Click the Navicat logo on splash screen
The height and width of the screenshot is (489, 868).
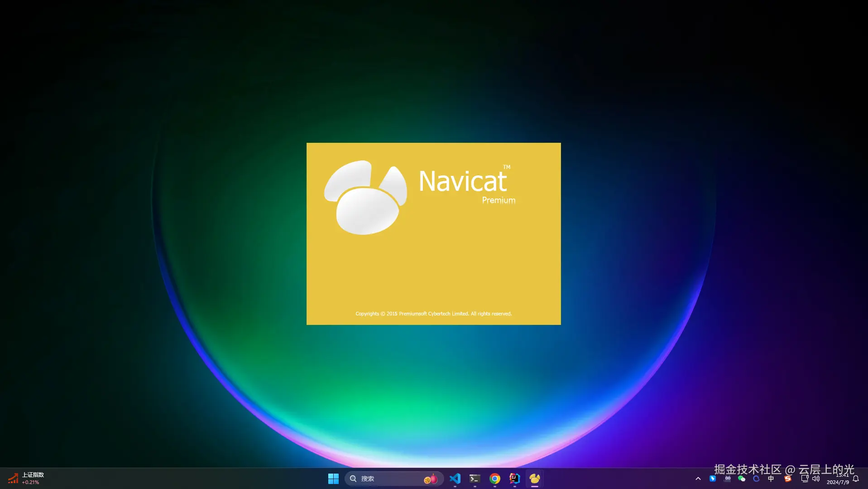(x=365, y=198)
